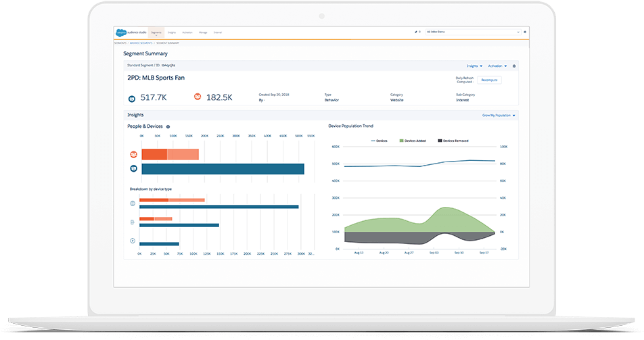The height and width of the screenshot is (340, 644).
Task: Click the pin icon in top bar
Action: [415, 32]
